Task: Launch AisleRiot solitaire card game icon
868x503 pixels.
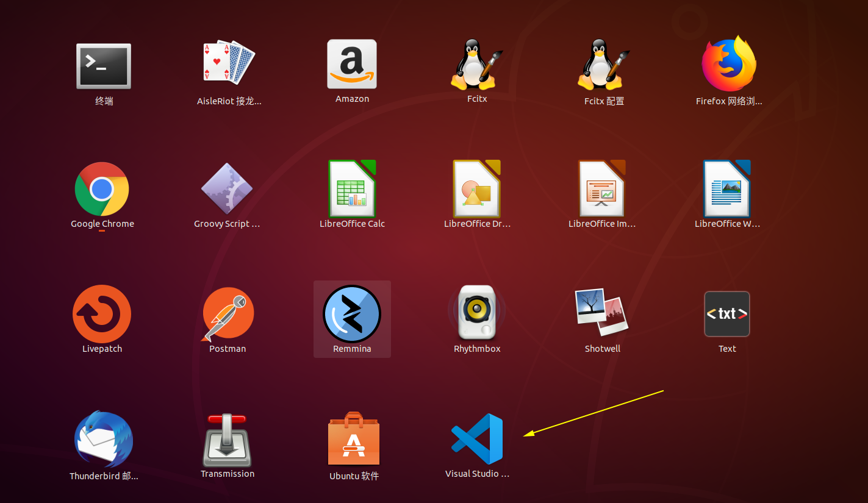Action: click(x=228, y=62)
